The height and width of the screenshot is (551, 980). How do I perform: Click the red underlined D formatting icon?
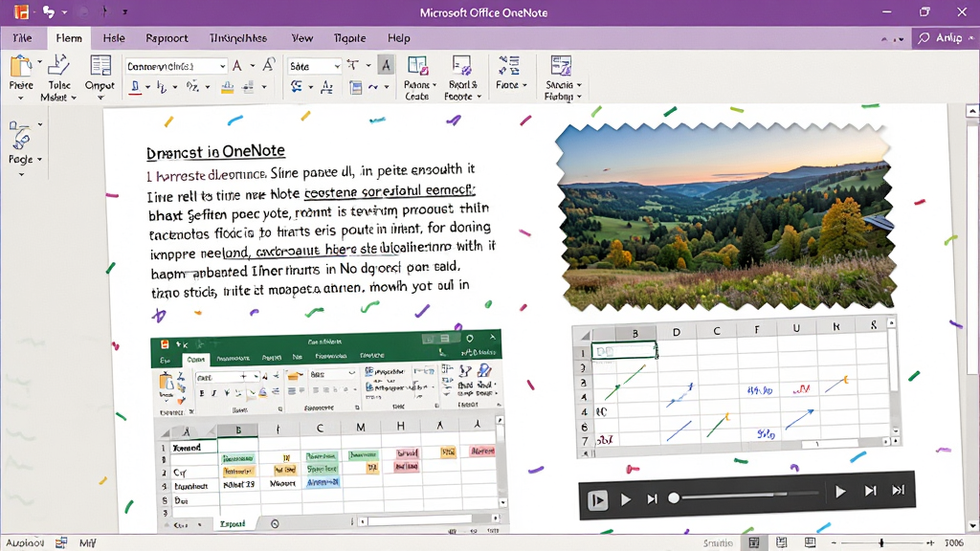(x=135, y=87)
